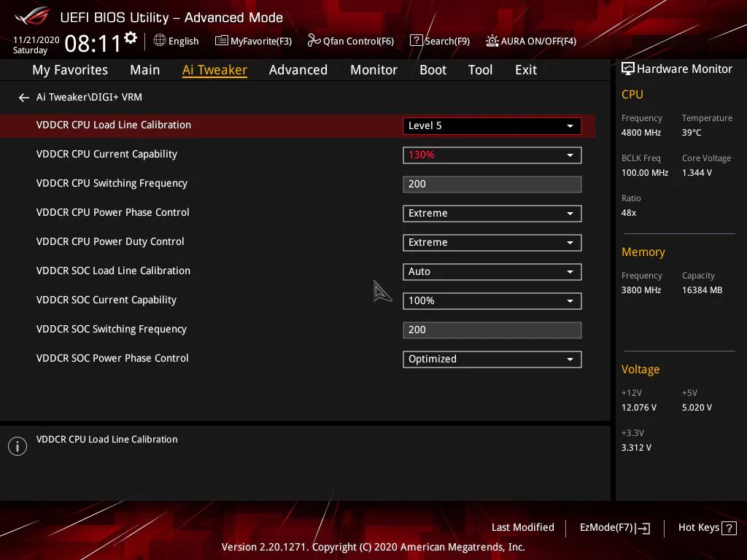Select the Exit menu tab
Image resolution: width=747 pixels, height=560 pixels.
click(526, 70)
